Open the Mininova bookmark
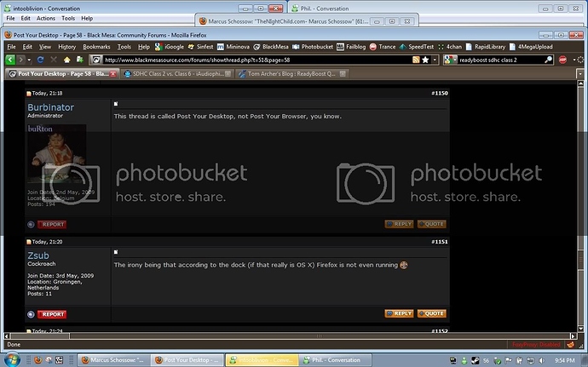The image size is (588, 367). tap(233, 47)
